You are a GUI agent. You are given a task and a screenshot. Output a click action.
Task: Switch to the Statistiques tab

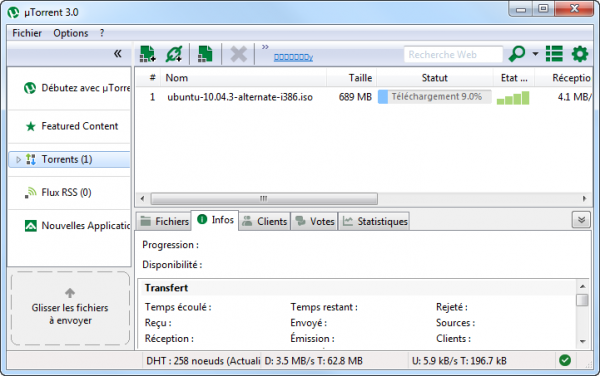[x=375, y=221]
